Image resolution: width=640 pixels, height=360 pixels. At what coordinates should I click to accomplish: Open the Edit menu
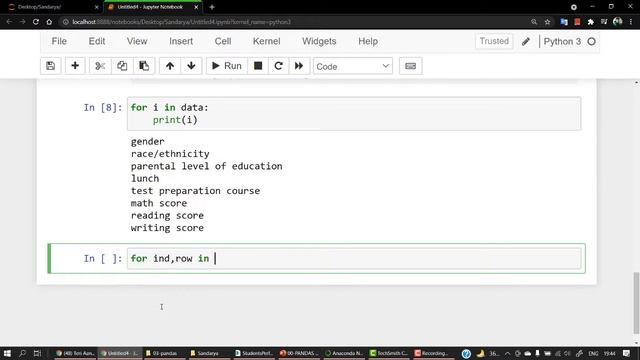point(97,41)
